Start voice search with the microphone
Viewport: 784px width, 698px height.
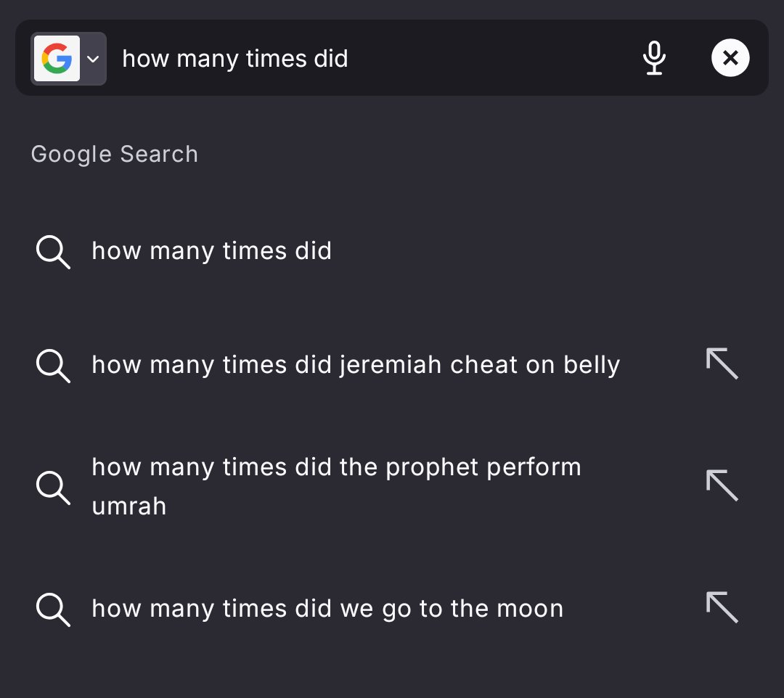[x=654, y=58]
